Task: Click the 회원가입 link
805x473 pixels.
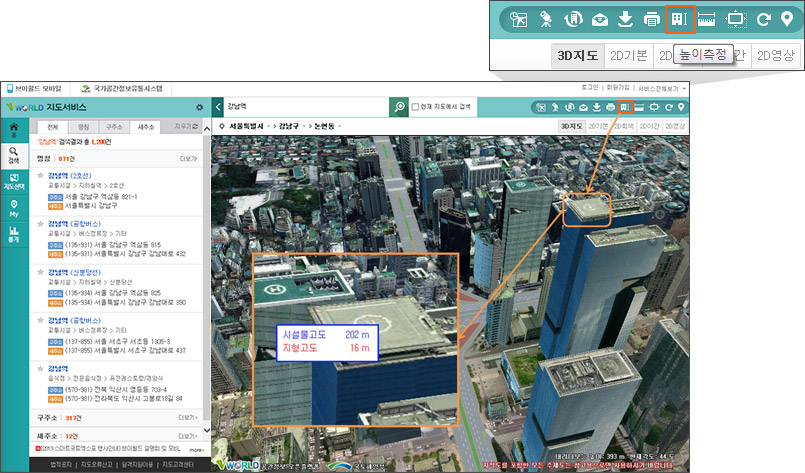Action: (x=618, y=88)
